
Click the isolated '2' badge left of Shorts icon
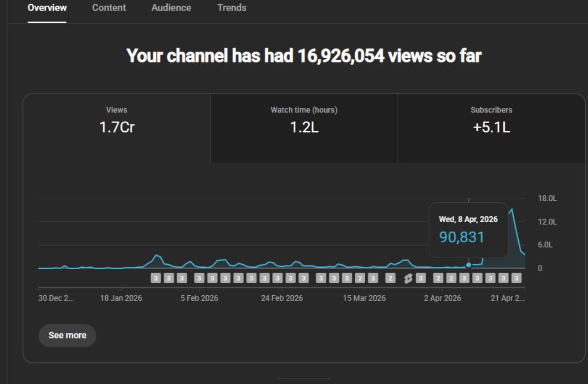click(390, 278)
